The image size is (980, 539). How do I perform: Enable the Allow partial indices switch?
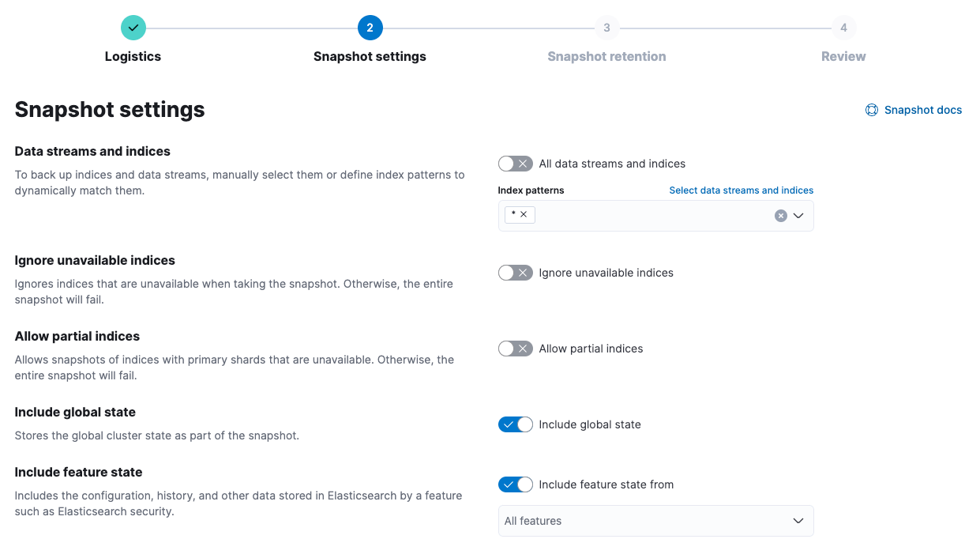[515, 349]
